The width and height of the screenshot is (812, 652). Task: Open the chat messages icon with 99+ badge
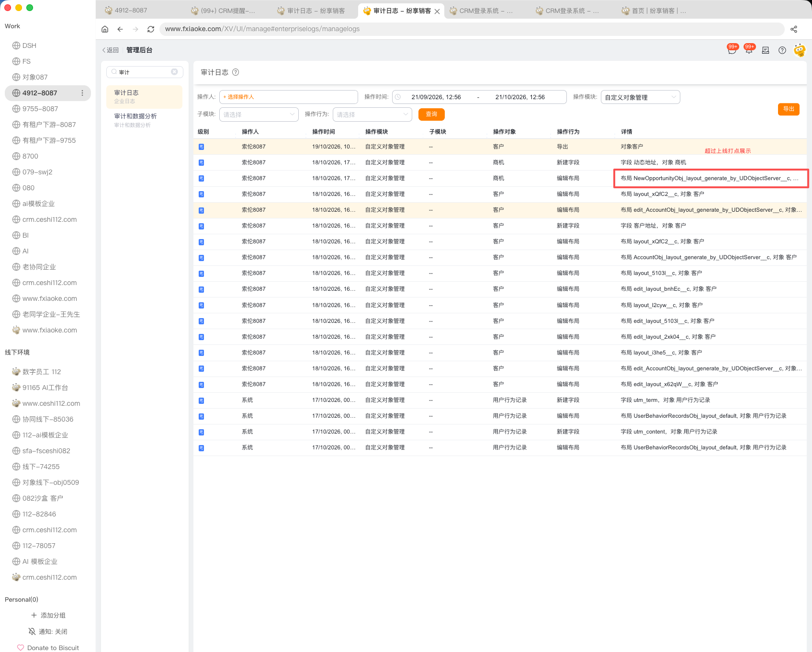click(732, 50)
